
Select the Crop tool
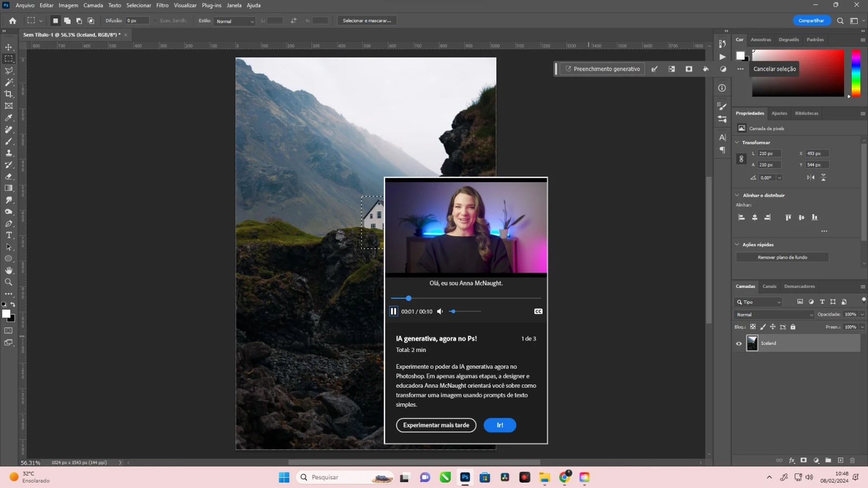pyautogui.click(x=9, y=94)
